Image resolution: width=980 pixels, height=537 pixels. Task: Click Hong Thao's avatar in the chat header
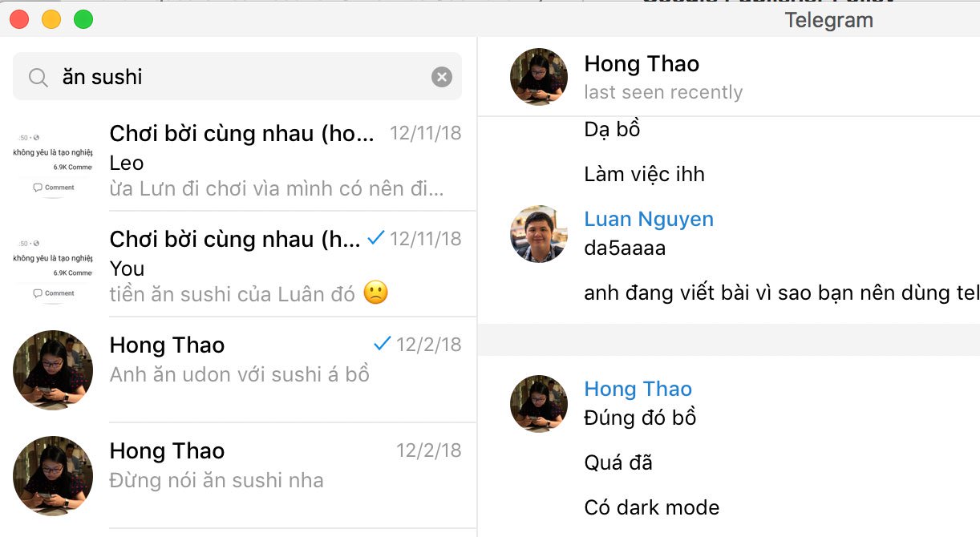click(x=538, y=76)
